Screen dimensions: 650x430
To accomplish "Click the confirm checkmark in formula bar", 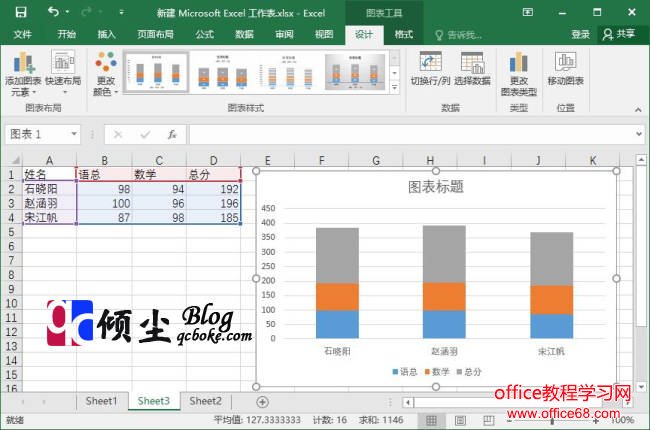I will [x=145, y=134].
